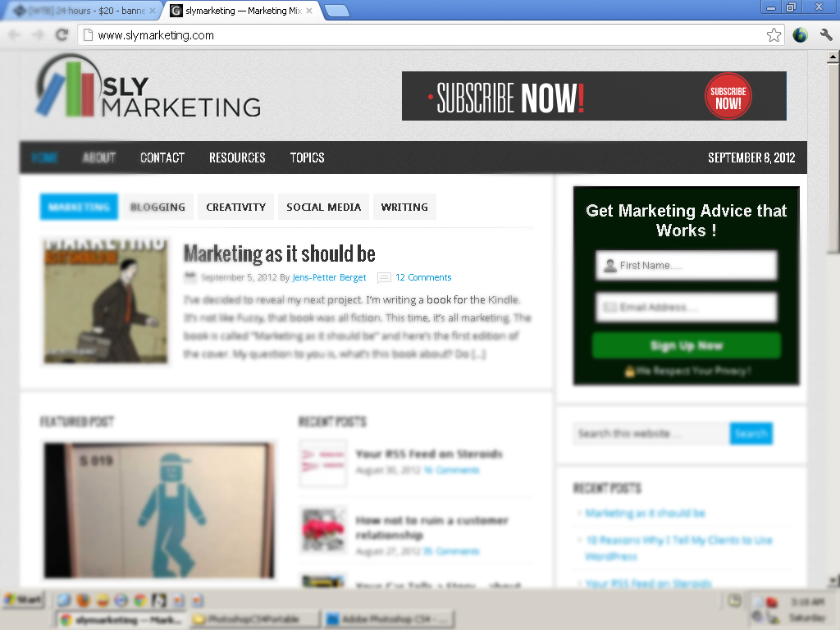Open sidebar link '10 Reasons Why I Tell My Clients'
The image size is (840, 630).
678,547
